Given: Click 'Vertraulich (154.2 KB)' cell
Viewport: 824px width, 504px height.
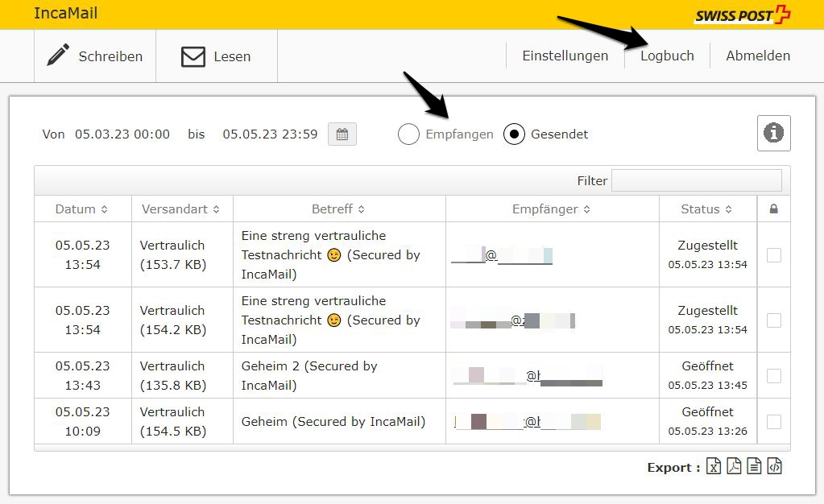Looking at the screenshot, I should click(x=173, y=320).
